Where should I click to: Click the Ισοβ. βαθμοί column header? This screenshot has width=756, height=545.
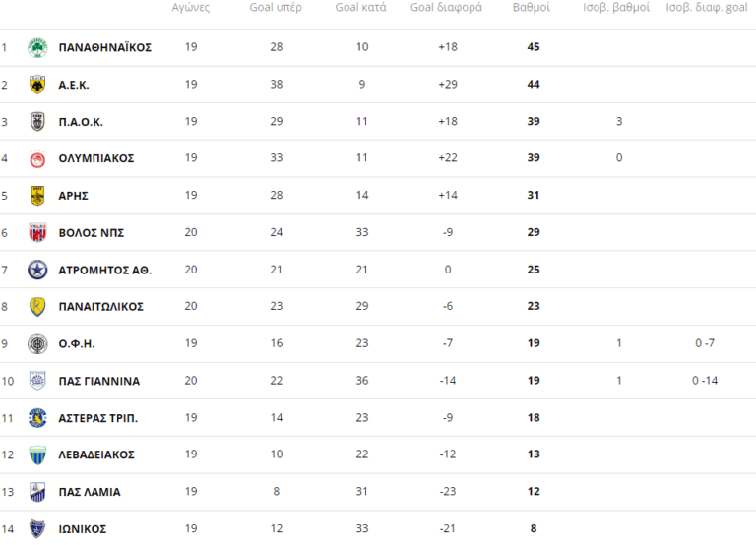point(618,8)
